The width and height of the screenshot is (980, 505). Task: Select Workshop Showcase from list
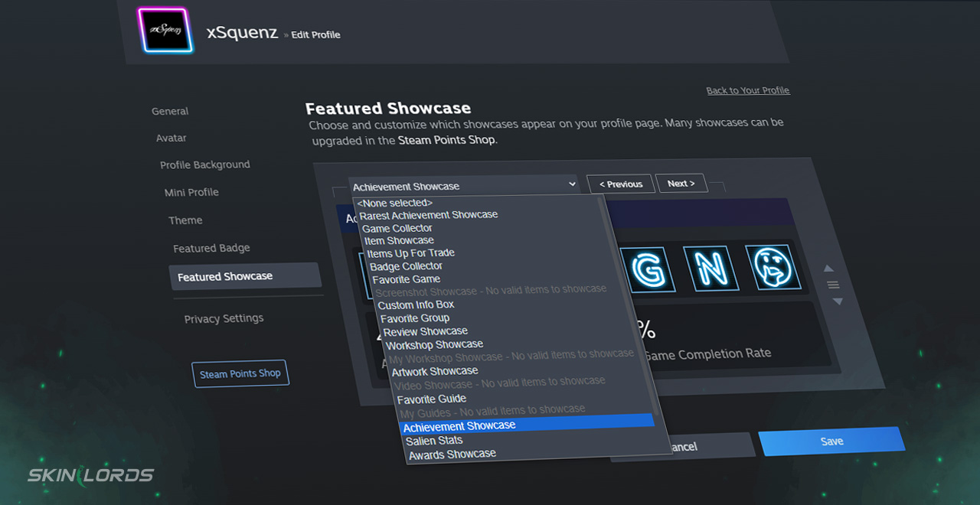pyautogui.click(x=434, y=344)
